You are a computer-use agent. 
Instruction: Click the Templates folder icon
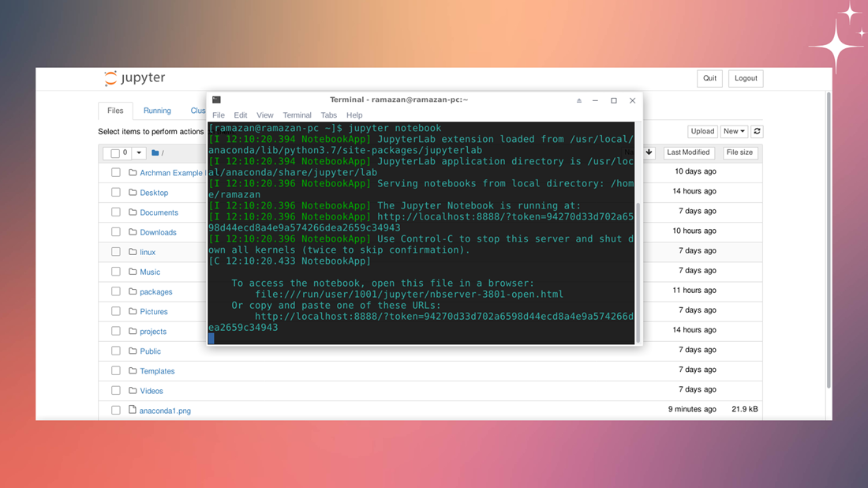[x=133, y=370]
